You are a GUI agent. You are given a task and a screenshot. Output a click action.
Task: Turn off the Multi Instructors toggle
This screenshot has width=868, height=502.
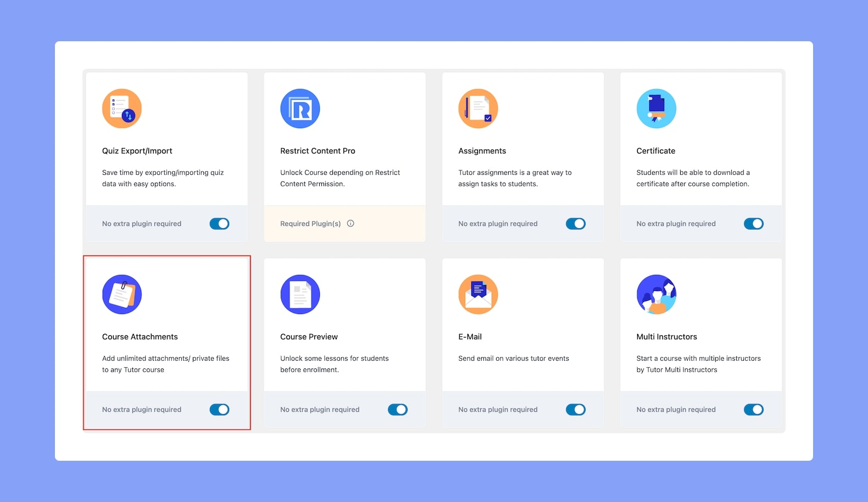pyautogui.click(x=754, y=410)
